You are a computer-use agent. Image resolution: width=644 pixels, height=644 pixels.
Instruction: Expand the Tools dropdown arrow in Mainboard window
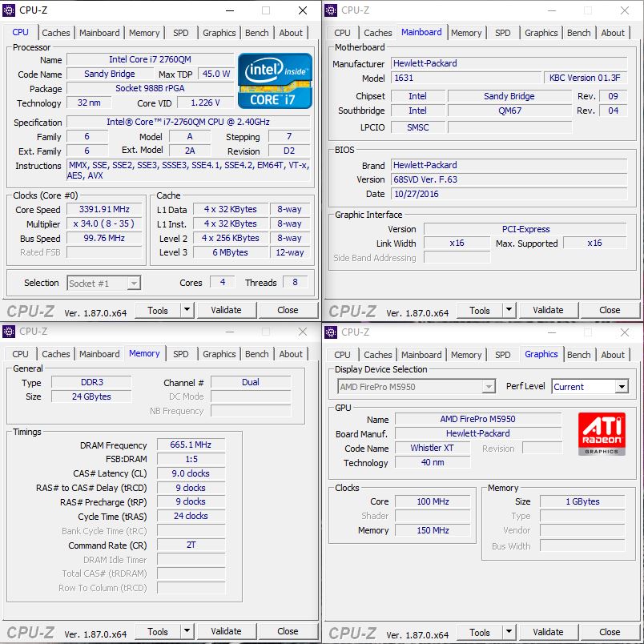click(x=509, y=310)
